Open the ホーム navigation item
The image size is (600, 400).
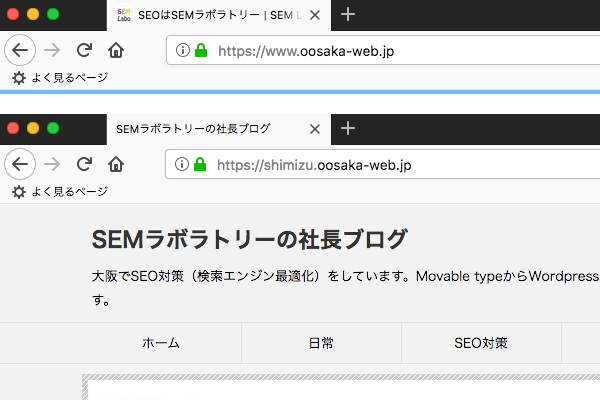point(161,343)
